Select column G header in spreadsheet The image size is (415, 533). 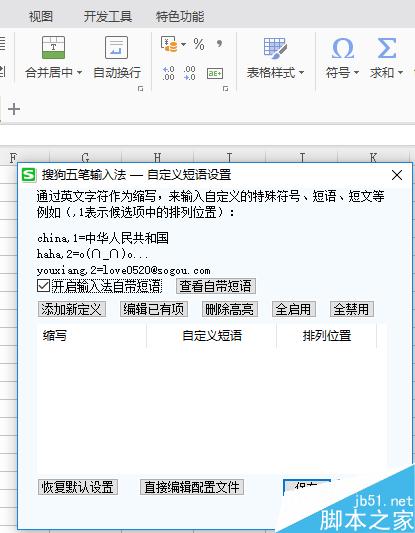(85, 157)
